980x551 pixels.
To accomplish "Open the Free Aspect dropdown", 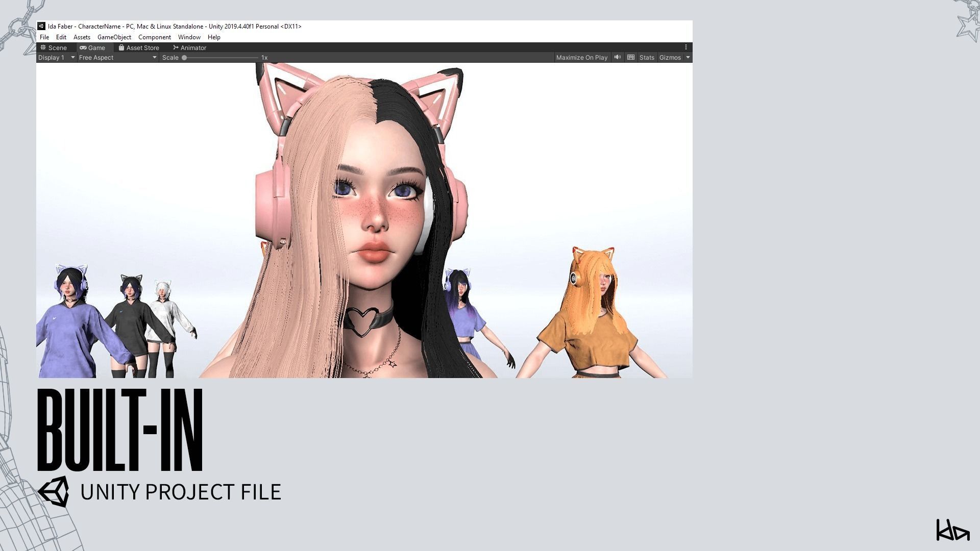I will pyautogui.click(x=118, y=58).
